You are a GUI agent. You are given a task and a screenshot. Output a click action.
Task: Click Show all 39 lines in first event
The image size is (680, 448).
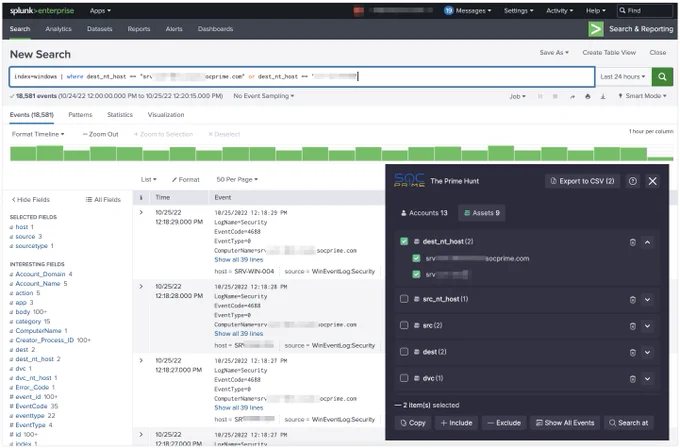(x=239, y=260)
